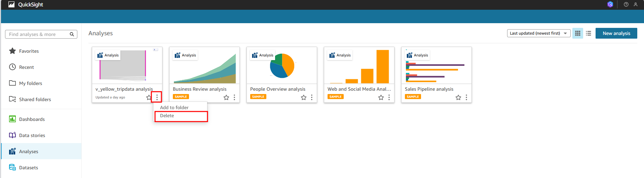Favorite the Business Review analysis star

(x=226, y=97)
